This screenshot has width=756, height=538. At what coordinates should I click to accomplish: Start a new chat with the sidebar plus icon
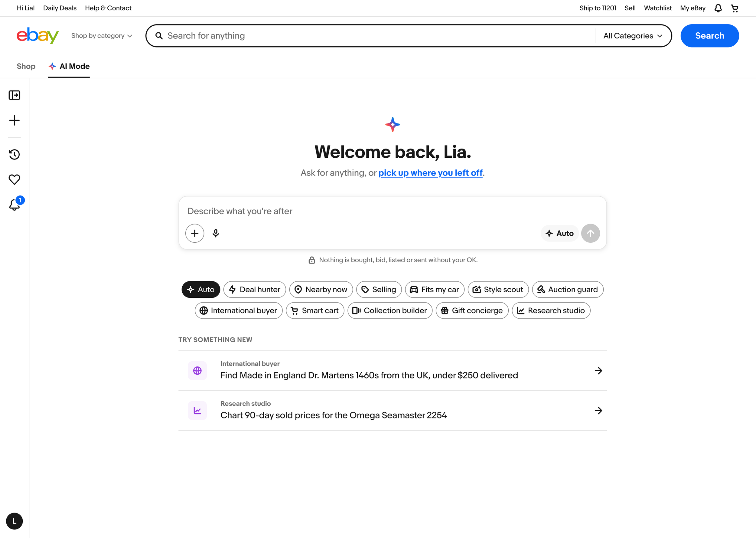pos(14,120)
